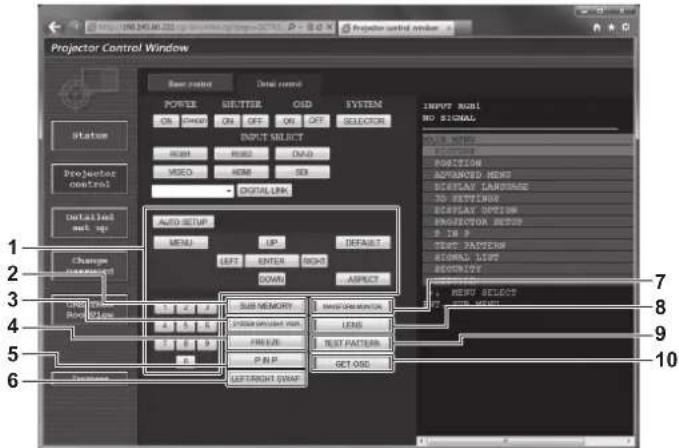Viewport: 679px width, 448px height.
Task: Click the SUB MEMORY button
Action: coord(266,306)
